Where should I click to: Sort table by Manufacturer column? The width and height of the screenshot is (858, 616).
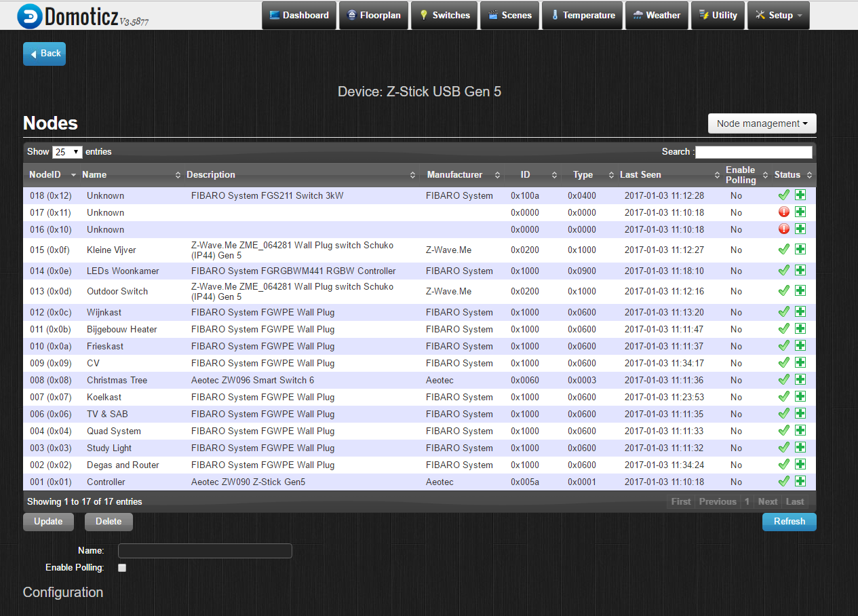click(x=463, y=174)
